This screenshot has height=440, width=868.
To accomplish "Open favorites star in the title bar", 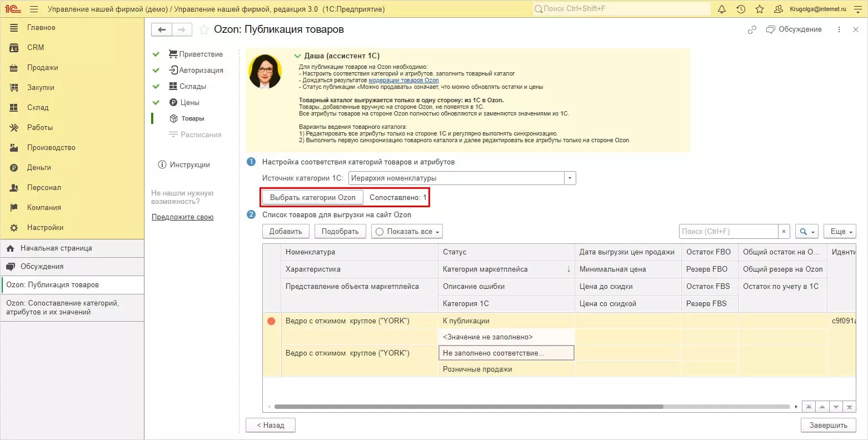I will [760, 9].
